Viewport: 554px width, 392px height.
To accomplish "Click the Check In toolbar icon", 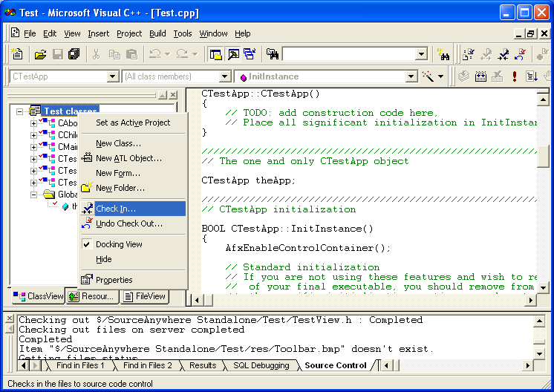I will click(504, 54).
